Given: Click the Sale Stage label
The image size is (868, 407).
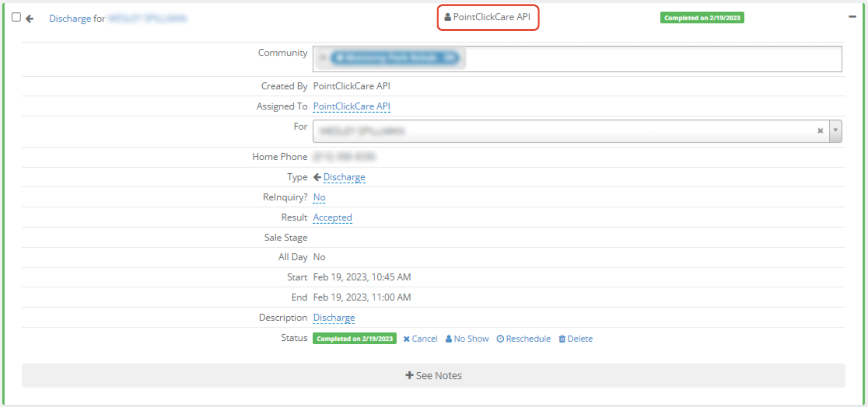Looking at the screenshot, I should (x=286, y=238).
